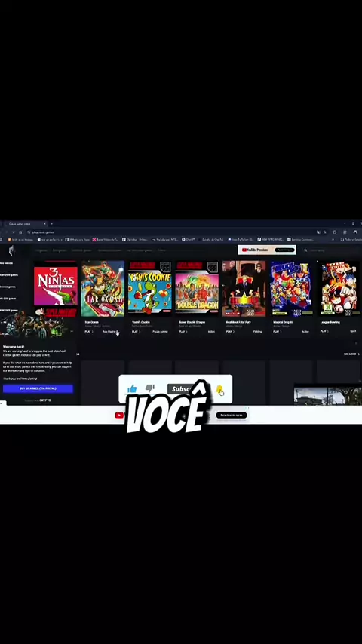Open the Yoshi's Cookie game cover
The image size is (362, 644).
click(x=149, y=288)
